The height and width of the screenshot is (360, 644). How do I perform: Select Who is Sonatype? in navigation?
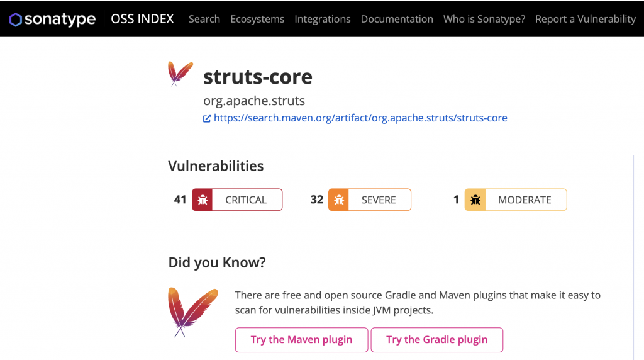click(x=484, y=19)
